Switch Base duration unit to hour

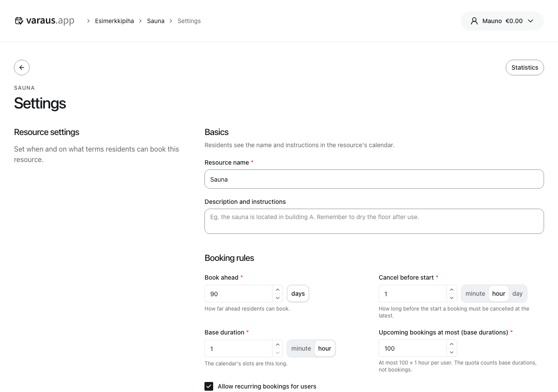point(325,348)
